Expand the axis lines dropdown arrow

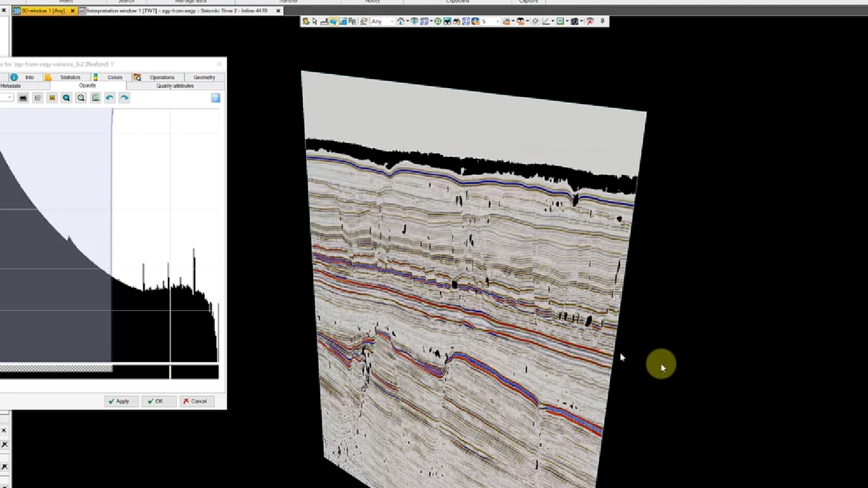[553, 22]
